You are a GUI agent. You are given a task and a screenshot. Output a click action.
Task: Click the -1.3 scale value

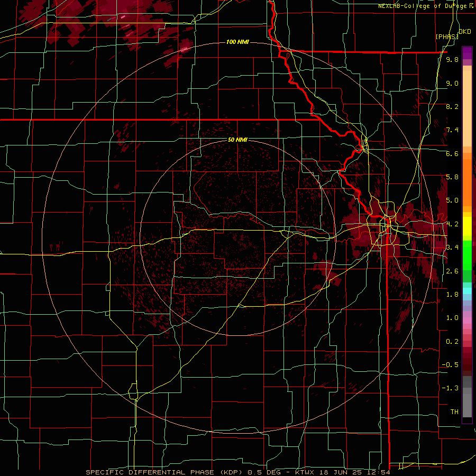pyautogui.click(x=450, y=389)
